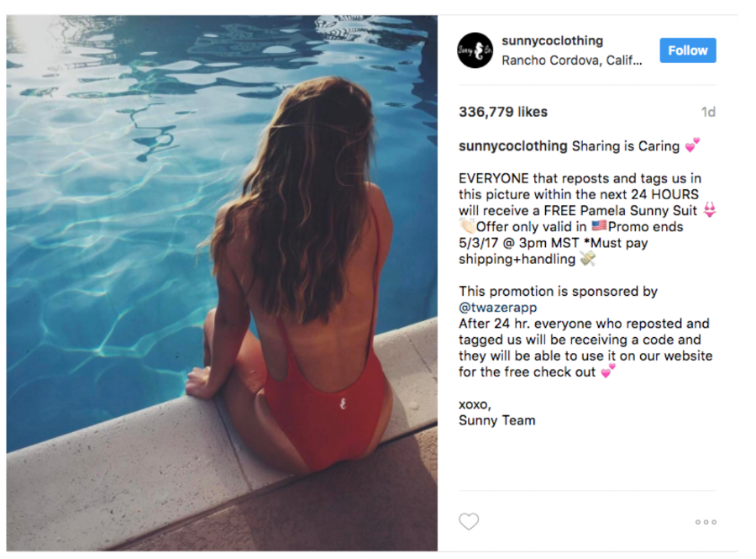Click the pink hearts emoji after 'Sharing is Caring'

pyautogui.click(x=692, y=146)
